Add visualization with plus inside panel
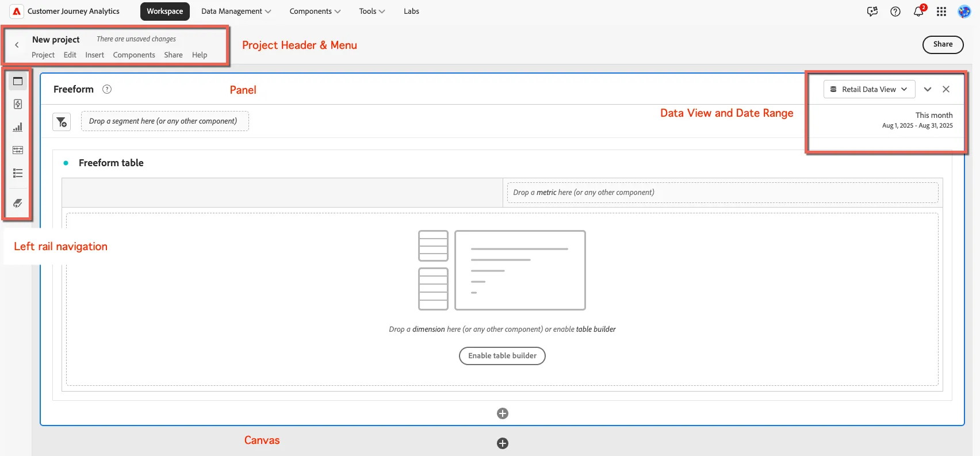Image resolution: width=980 pixels, height=456 pixels. coord(503,413)
